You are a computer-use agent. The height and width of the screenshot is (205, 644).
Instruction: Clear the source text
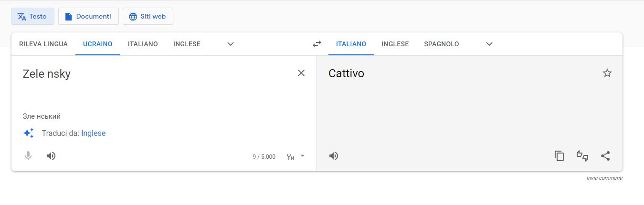pos(301,73)
